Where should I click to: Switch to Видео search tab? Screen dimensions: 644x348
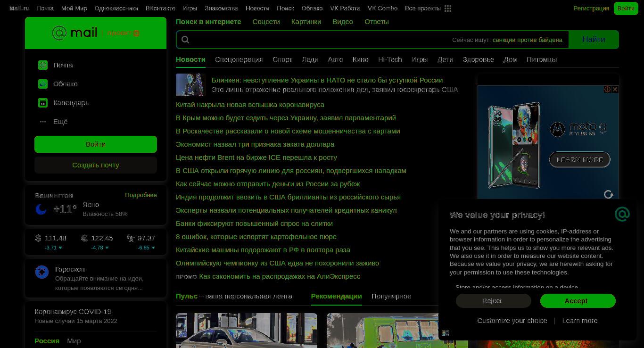coord(343,22)
